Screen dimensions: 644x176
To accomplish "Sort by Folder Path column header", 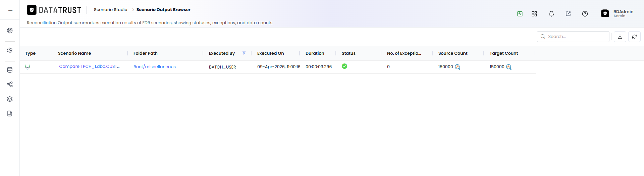I will click(x=146, y=53).
